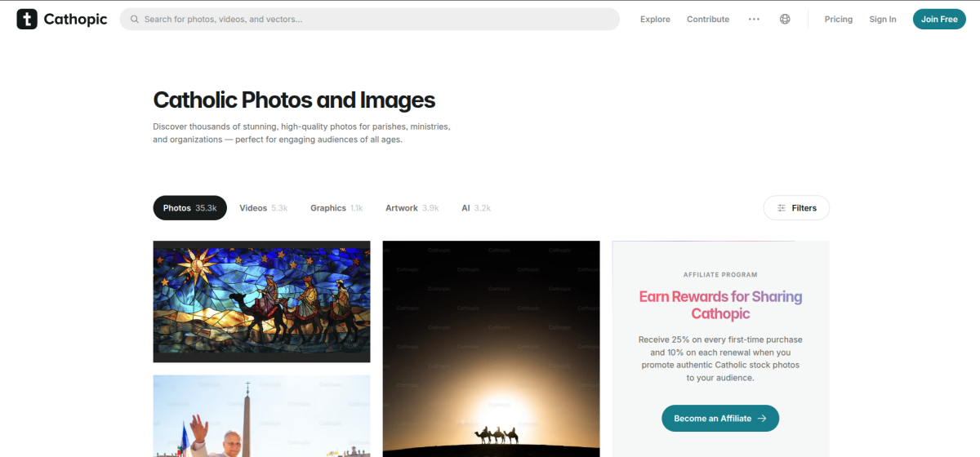Image resolution: width=980 pixels, height=457 pixels.
Task: Open the Contribute menu
Action: click(707, 20)
